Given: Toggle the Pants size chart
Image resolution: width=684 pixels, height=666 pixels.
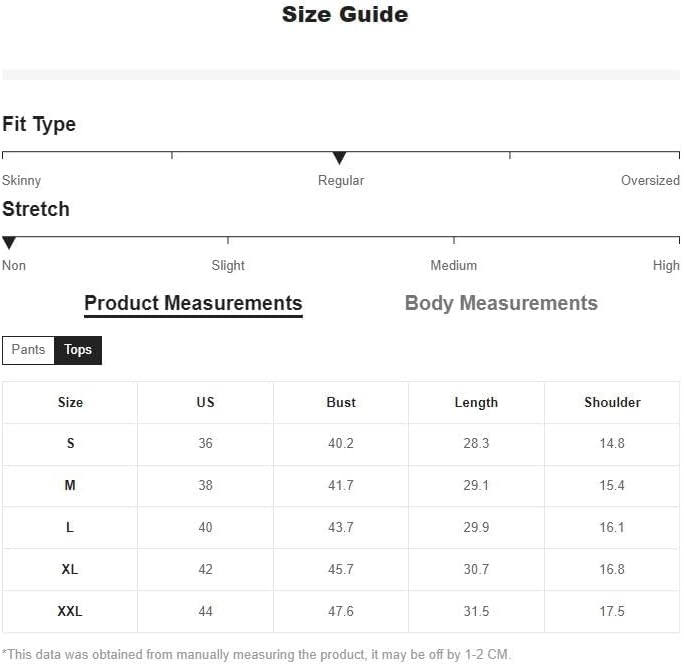Looking at the screenshot, I should coord(28,350).
